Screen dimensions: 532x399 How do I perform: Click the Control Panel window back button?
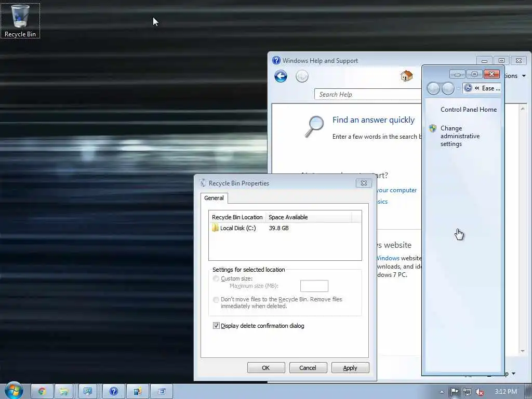433,88
